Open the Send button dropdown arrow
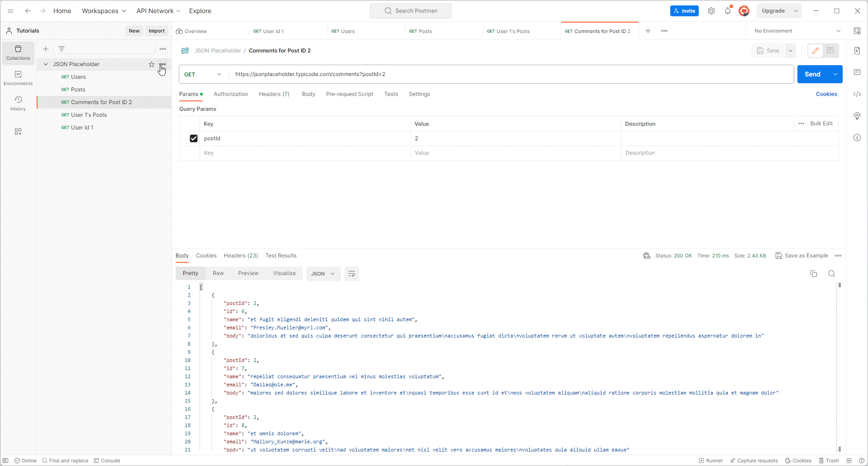Viewport: 868px width, 466px height. pos(835,74)
